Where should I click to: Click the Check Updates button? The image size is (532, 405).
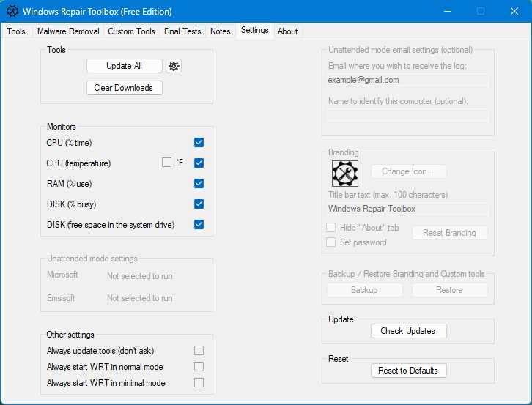click(408, 331)
